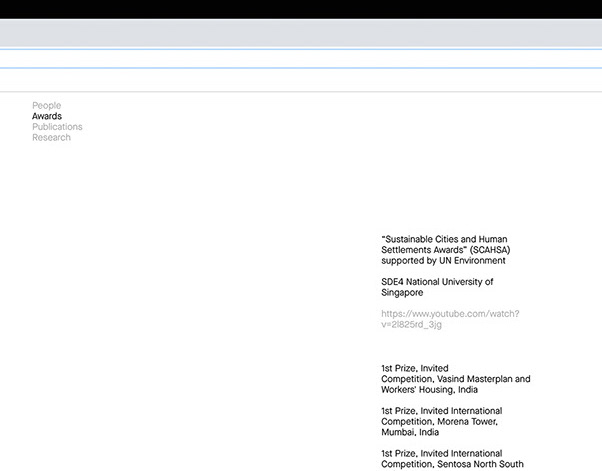Open the YouTube watch link
Viewport: 602px width, 471px height.
coord(450,319)
